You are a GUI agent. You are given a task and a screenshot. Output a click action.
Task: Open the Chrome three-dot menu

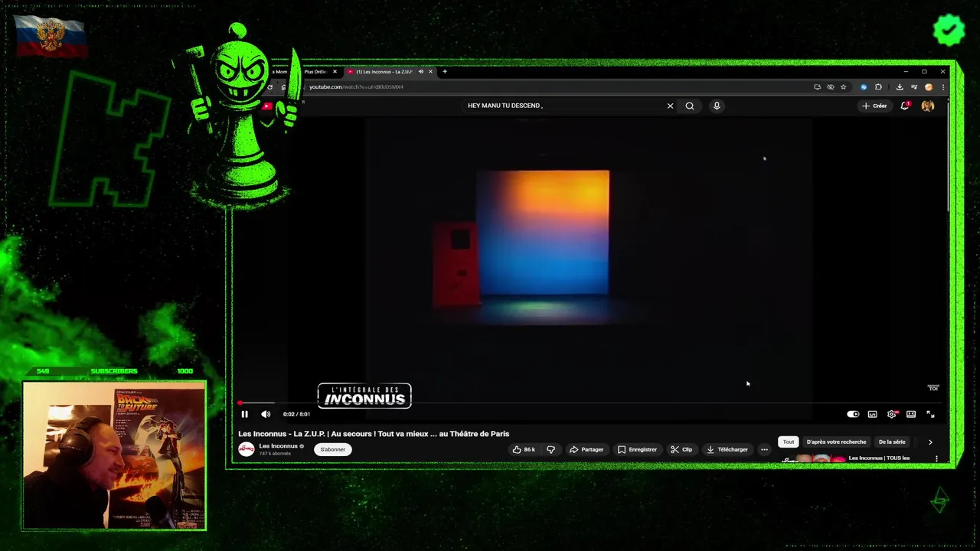(x=942, y=87)
